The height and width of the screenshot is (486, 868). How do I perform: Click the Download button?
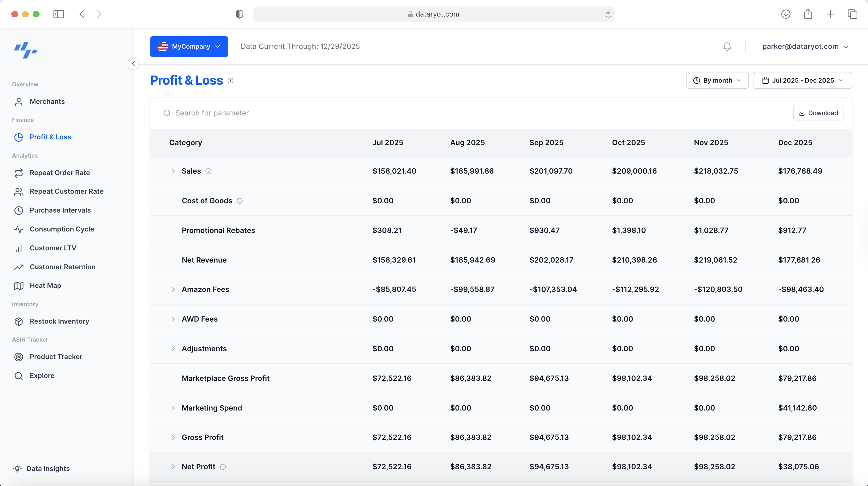pos(818,113)
